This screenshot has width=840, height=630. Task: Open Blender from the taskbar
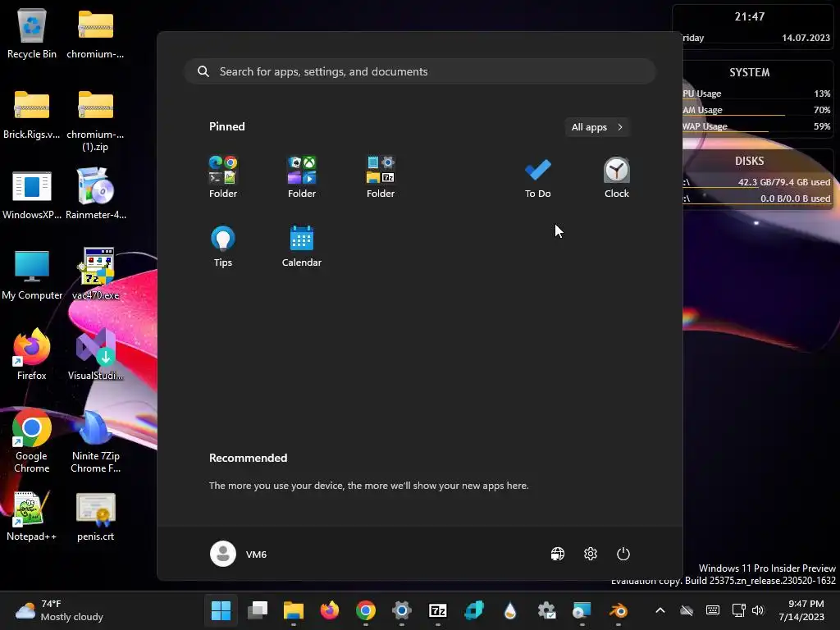pos(619,610)
